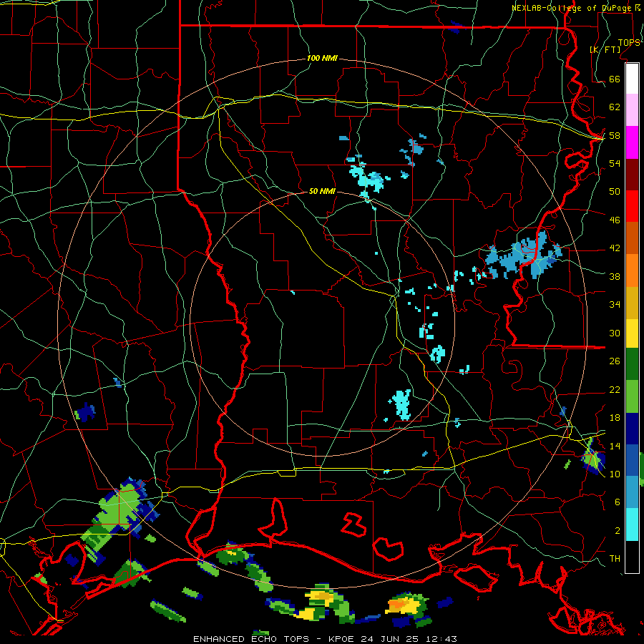Click the legend value '30'
Screen dimensions: 644x644
[615, 333]
